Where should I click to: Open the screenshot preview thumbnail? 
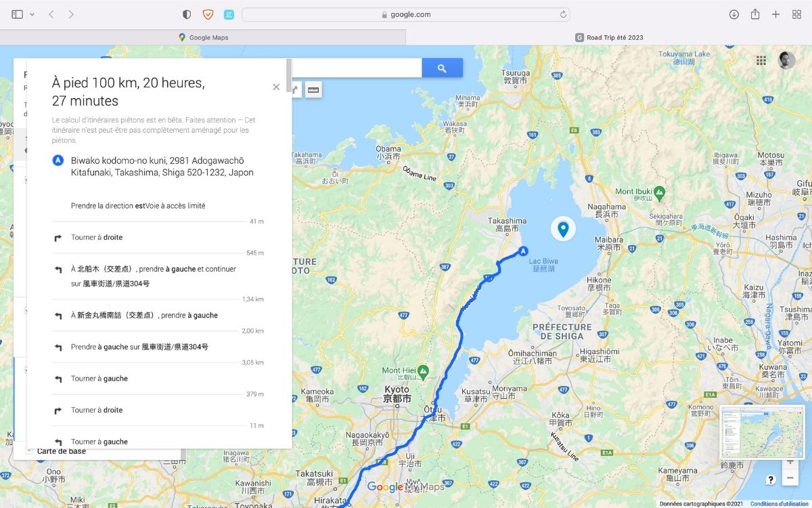763,433
